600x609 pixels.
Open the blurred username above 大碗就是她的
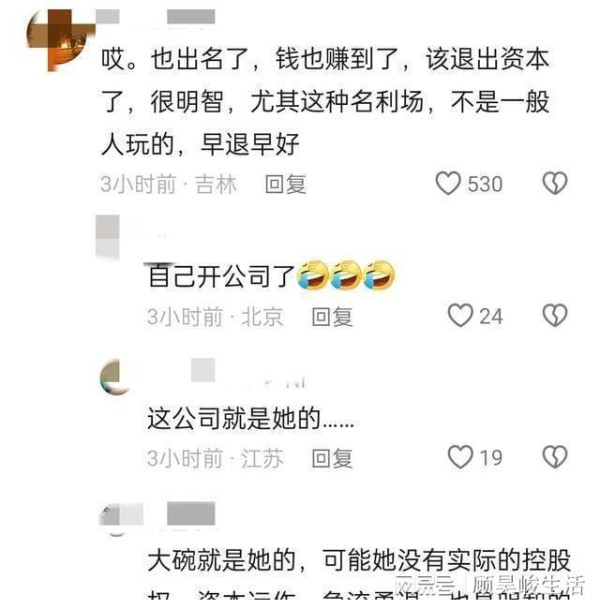[191, 513]
